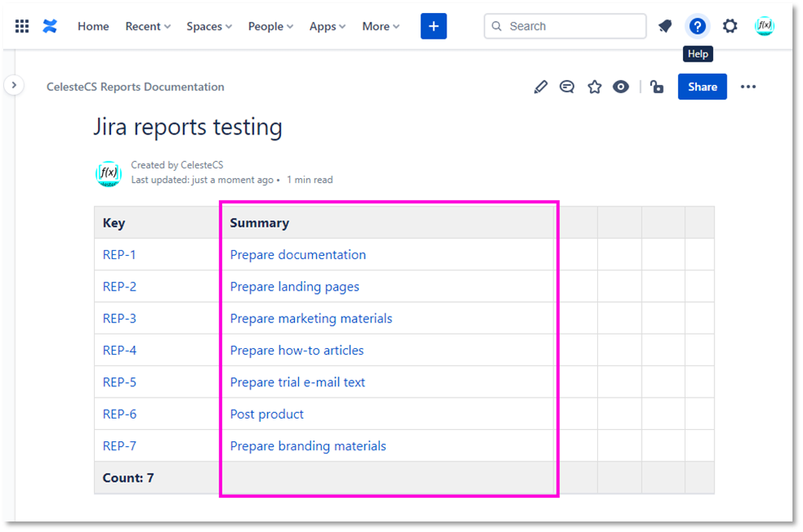Viewport: 803px width, 532px height.
Task: Open issue REP-2 link
Action: point(119,287)
